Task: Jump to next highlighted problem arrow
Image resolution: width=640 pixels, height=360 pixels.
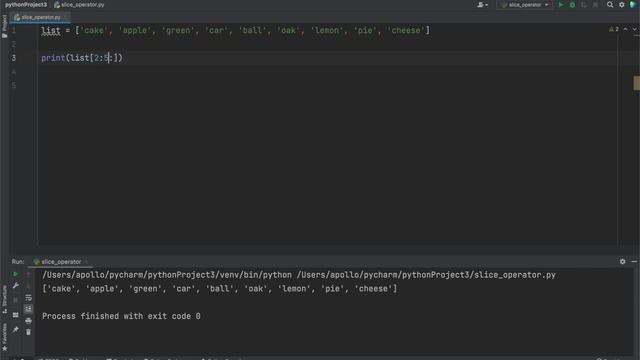Action: coord(634,29)
